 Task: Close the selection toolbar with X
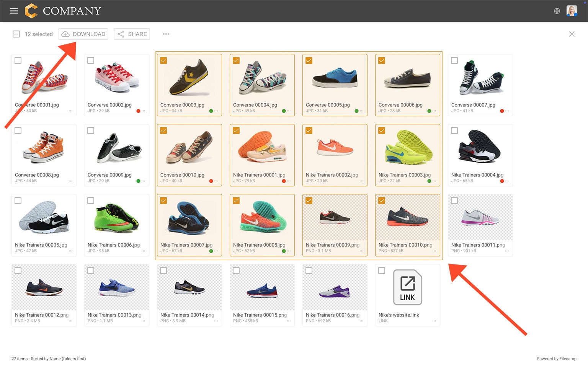pyautogui.click(x=572, y=34)
